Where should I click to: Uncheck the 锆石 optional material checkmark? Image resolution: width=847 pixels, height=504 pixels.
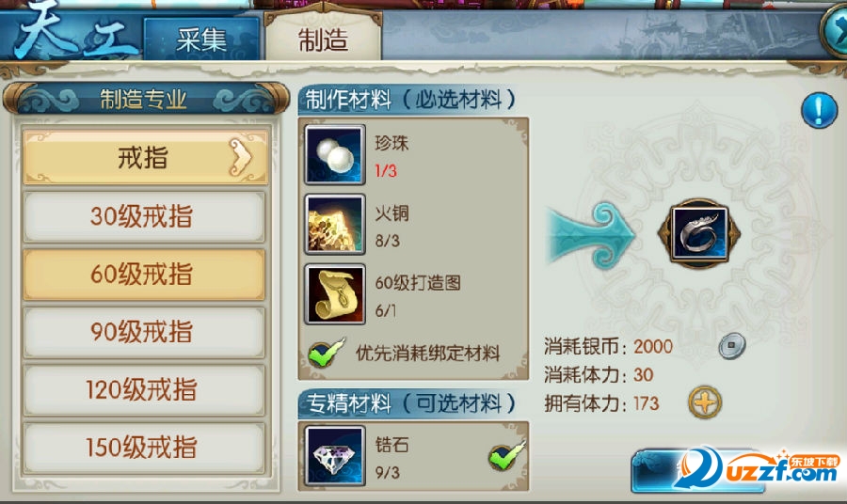(x=505, y=455)
